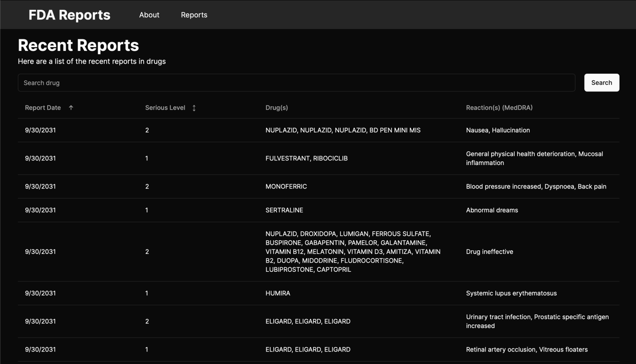Viewport: 636px width, 364px height.
Task: Select the FULVESTRANT, RIBOCICLIB report row
Action: point(306,158)
